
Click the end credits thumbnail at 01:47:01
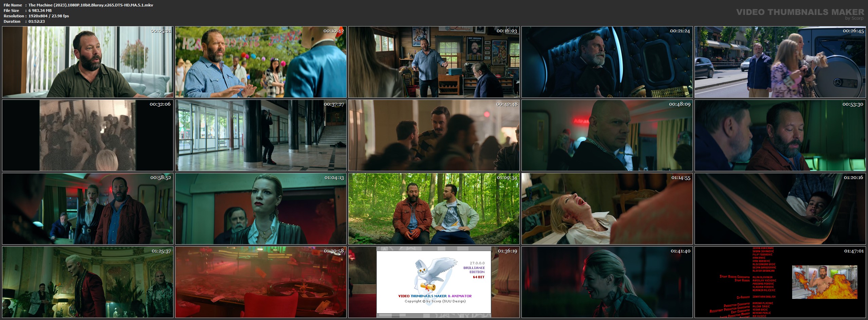point(780,282)
